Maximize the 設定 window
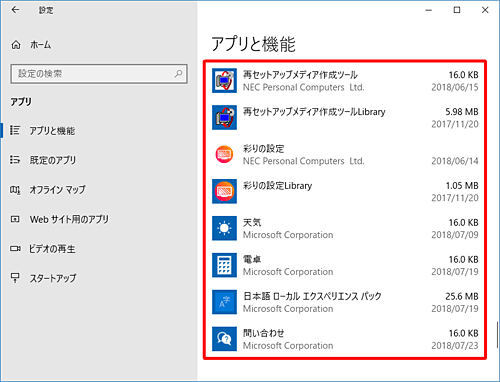The image size is (500, 382). (457, 10)
